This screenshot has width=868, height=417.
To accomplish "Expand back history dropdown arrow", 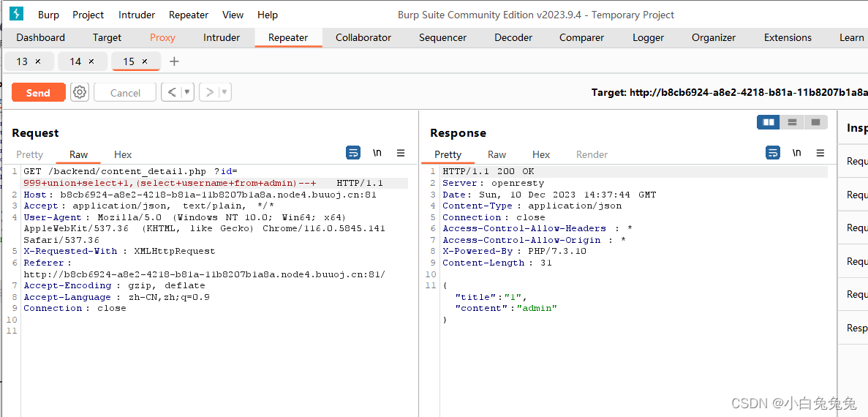I will tap(188, 92).
